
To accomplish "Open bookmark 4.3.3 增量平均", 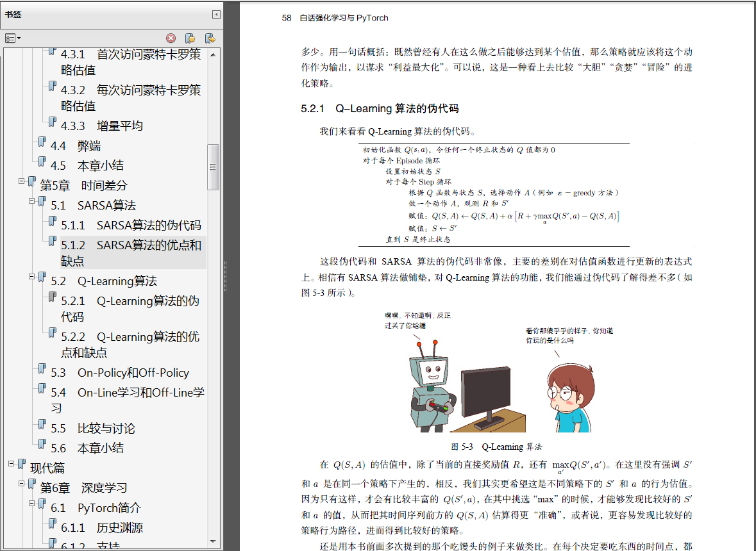I will point(102,126).
